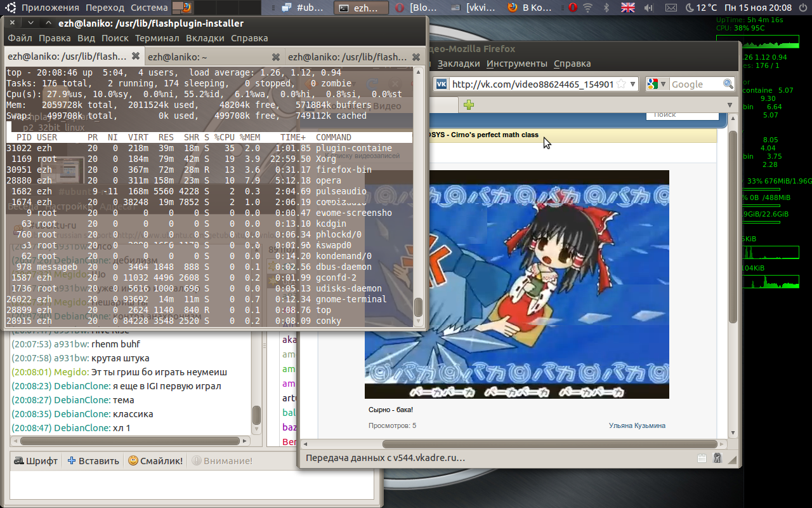Screen dimensions: 812x508
Task: Click the terminal vertical scrollbar handle
Action: point(418,308)
